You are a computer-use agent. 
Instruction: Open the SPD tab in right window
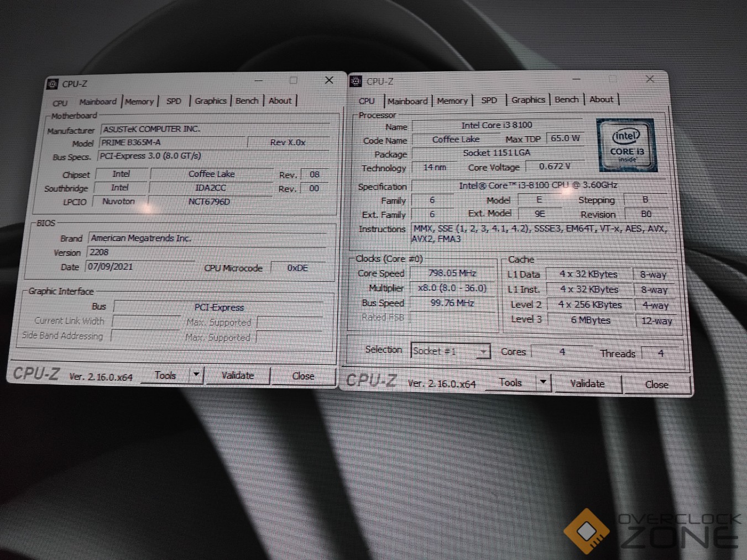point(489,101)
